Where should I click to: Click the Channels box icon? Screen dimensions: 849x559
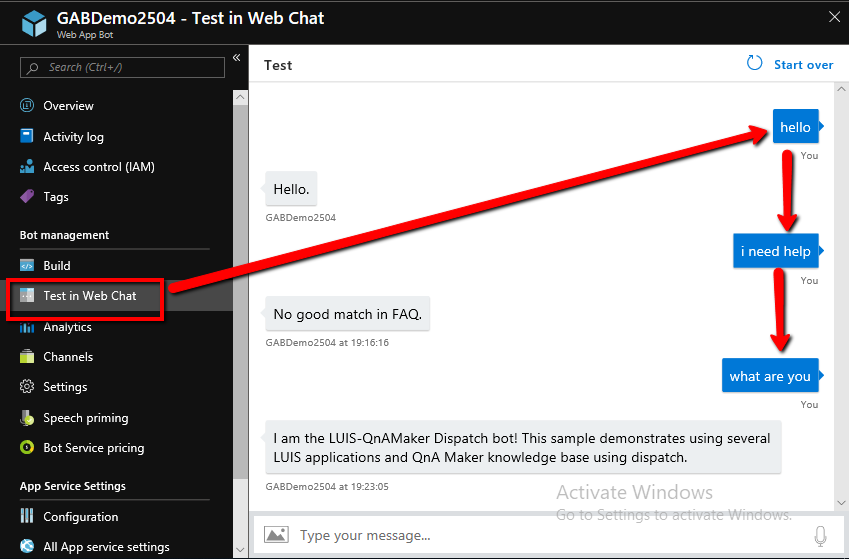(27, 356)
